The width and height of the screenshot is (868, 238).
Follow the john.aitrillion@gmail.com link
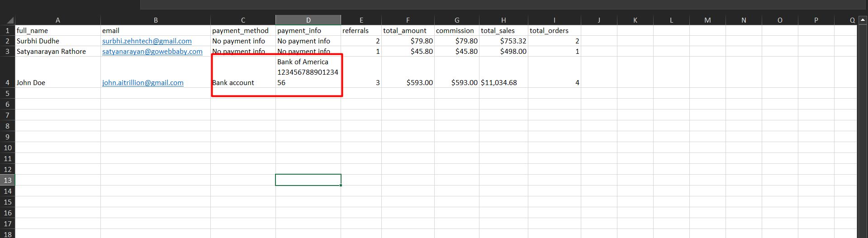point(142,83)
